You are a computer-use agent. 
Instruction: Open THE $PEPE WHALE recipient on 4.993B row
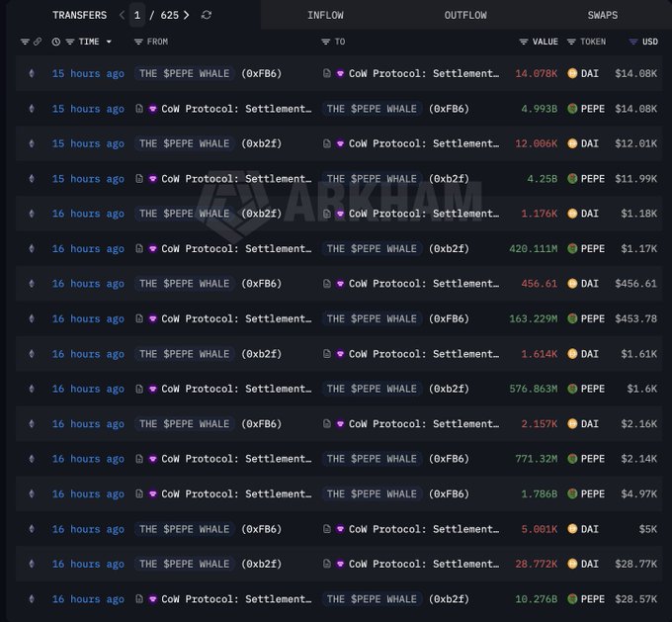pyautogui.click(x=372, y=109)
